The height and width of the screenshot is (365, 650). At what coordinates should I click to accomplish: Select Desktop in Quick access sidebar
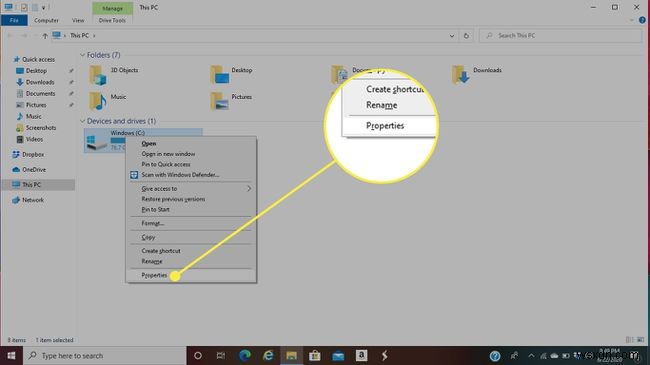36,71
